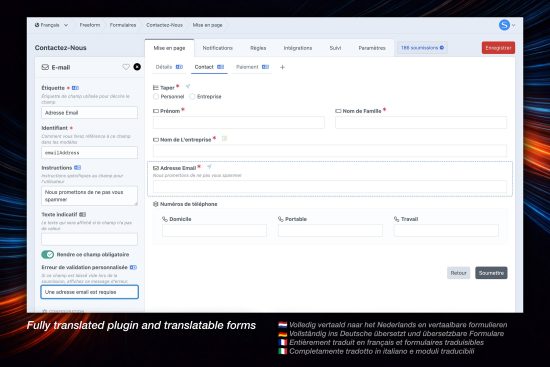
Task: Click the Domicile phone input
Action: [214, 231]
